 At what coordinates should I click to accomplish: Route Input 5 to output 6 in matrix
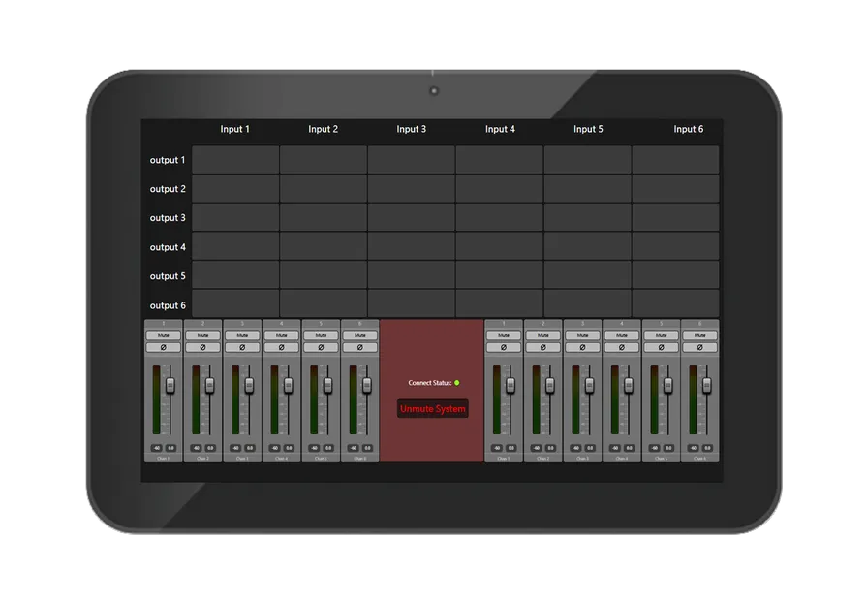pos(587,303)
